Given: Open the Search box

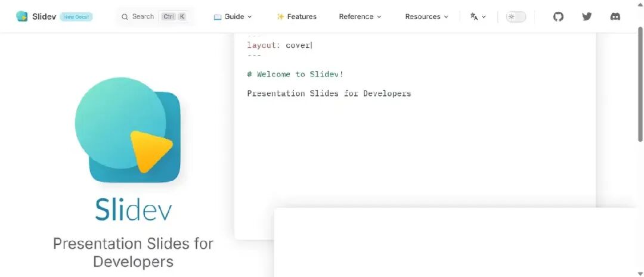Looking at the screenshot, I should [x=154, y=17].
